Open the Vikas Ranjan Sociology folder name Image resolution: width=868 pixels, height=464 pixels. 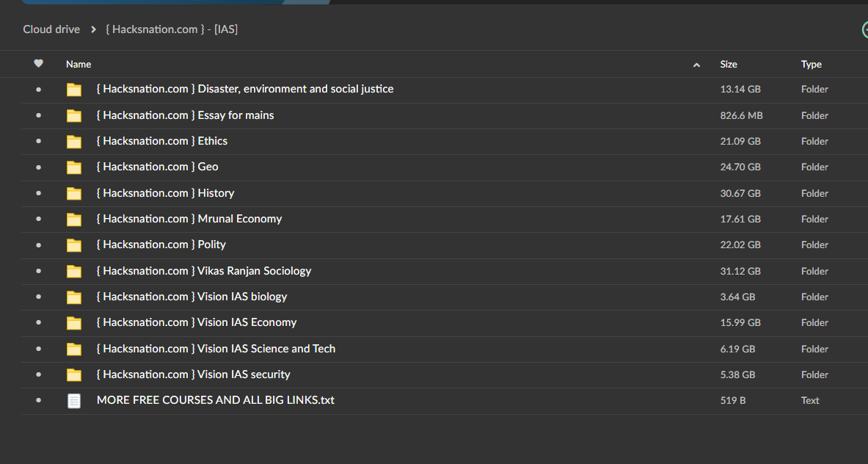coord(204,271)
